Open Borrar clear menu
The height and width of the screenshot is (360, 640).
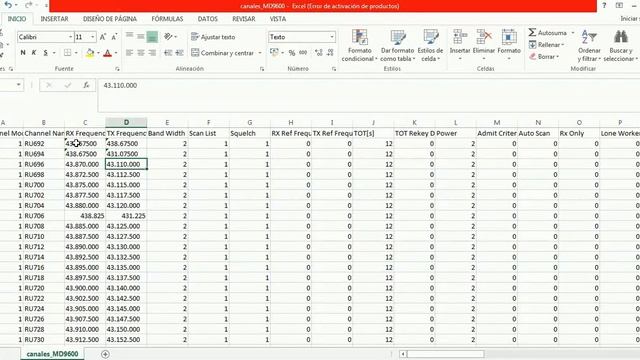pos(544,57)
